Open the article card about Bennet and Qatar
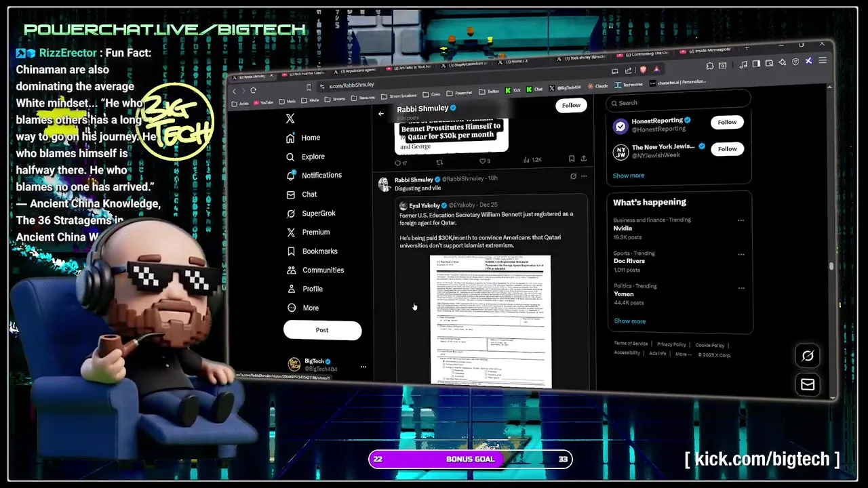The height and width of the screenshot is (488, 868). tap(451, 135)
